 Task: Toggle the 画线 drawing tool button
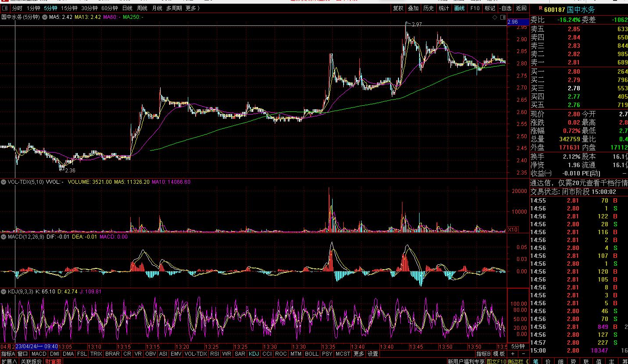click(x=459, y=8)
